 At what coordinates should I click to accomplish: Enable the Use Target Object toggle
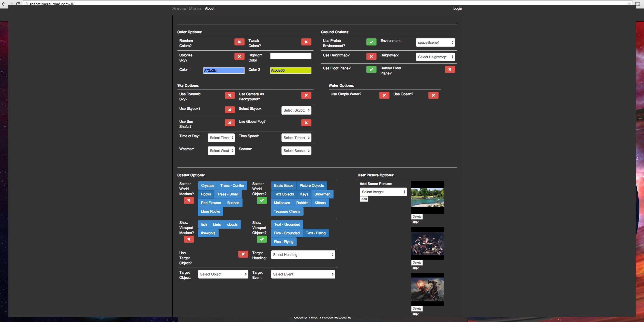coord(243,254)
